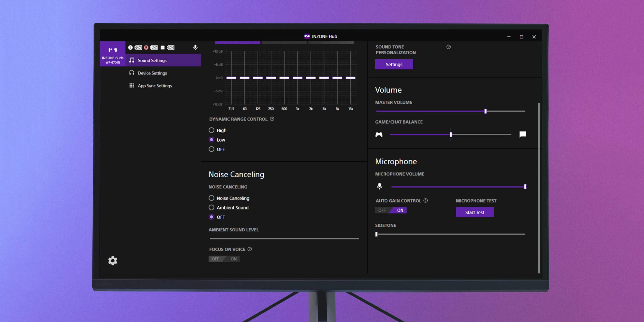This screenshot has width=644, height=322.
Task: Click the microphone status icon in header
Action: click(x=195, y=47)
